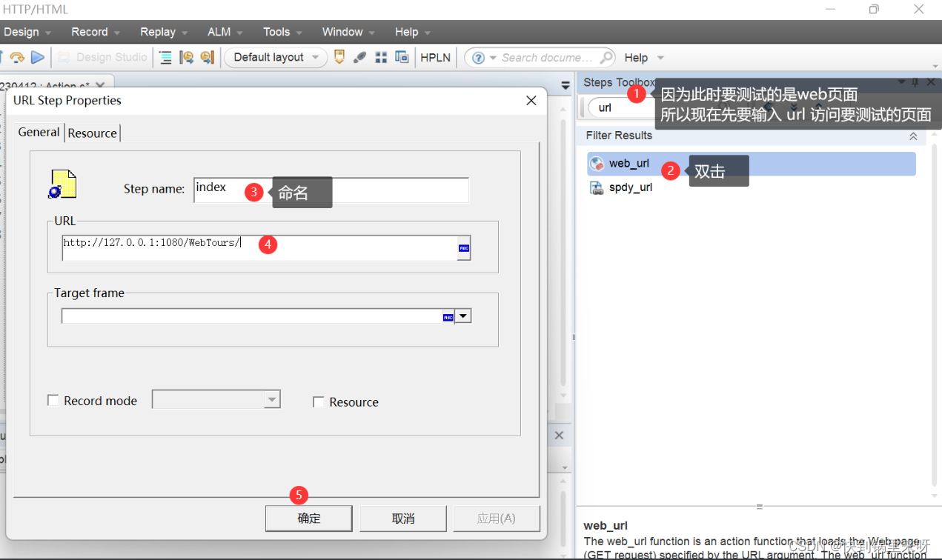Click the REC parameter icon in Target frame

pyautogui.click(x=448, y=317)
